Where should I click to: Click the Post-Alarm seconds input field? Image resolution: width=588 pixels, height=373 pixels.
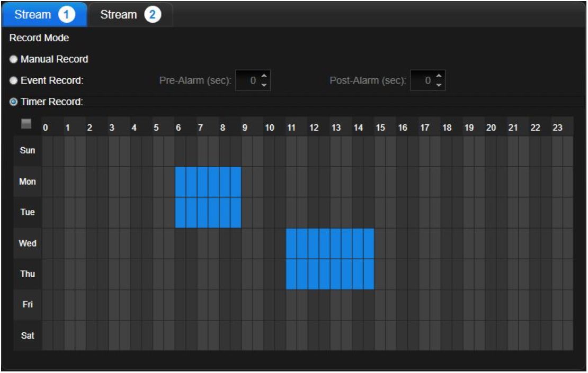pos(422,81)
